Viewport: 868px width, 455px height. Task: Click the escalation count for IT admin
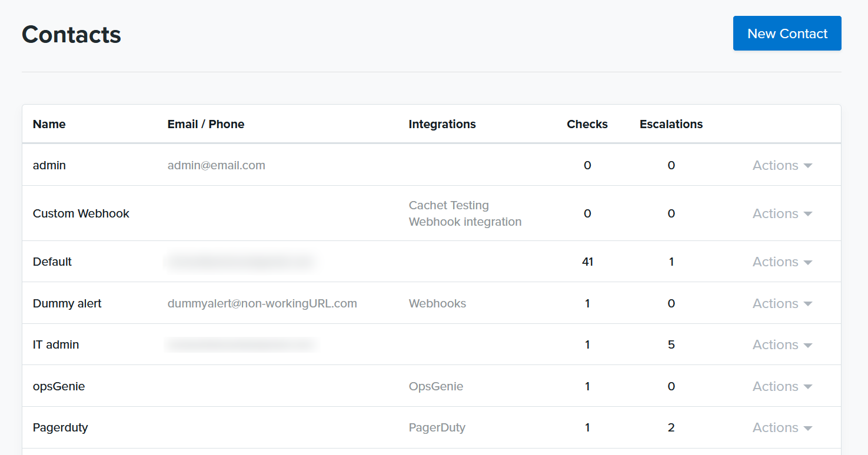pos(671,344)
